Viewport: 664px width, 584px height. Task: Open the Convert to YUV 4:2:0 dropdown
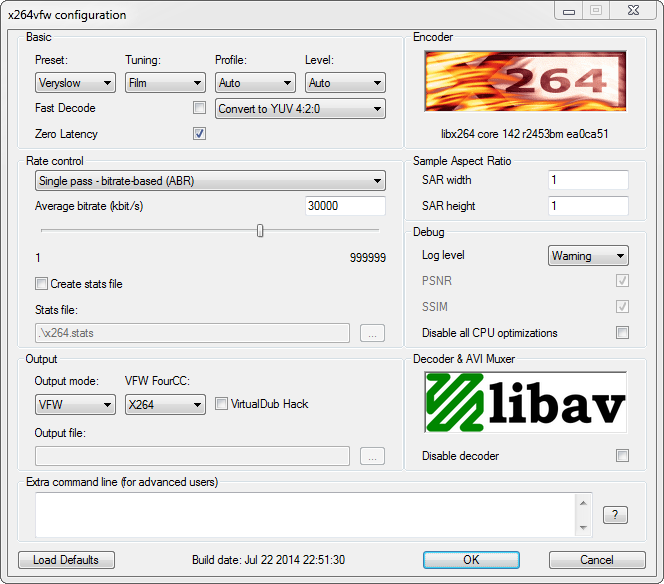300,109
